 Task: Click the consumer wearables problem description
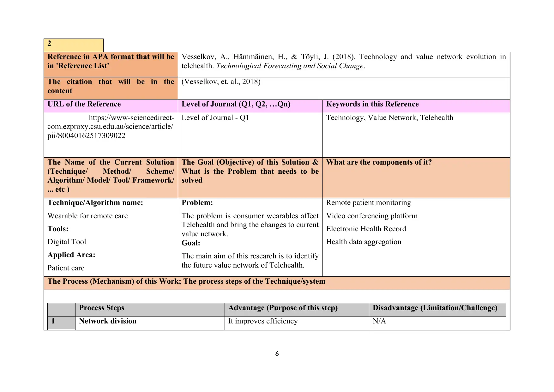point(250,225)
